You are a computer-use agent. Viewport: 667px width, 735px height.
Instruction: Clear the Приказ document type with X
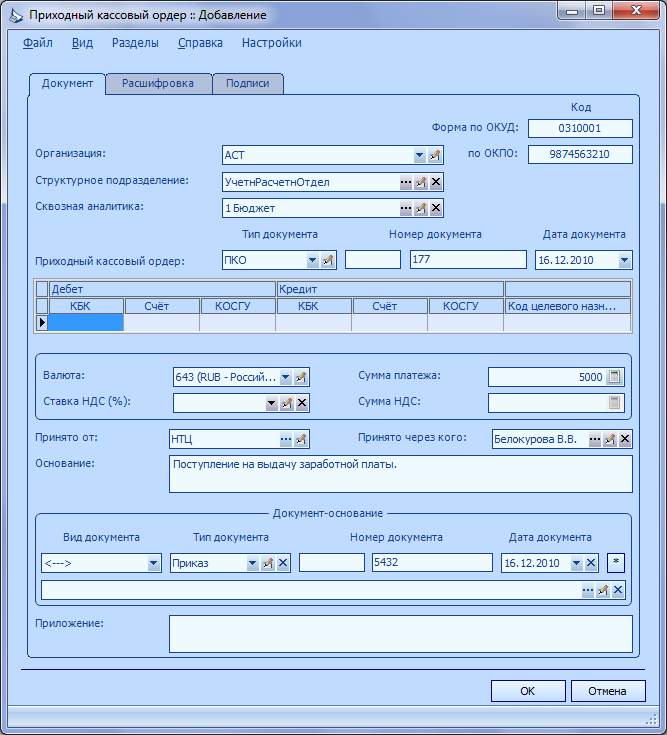click(x=283, y=563)
